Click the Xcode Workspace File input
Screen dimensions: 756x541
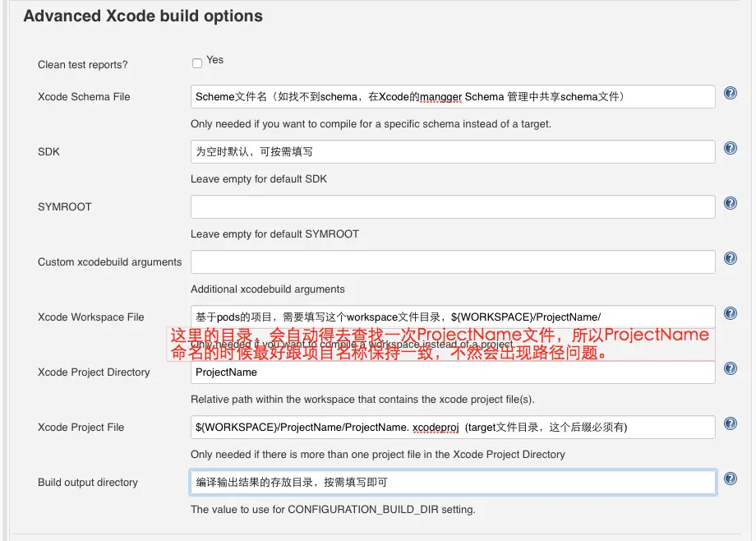(453, 317)
